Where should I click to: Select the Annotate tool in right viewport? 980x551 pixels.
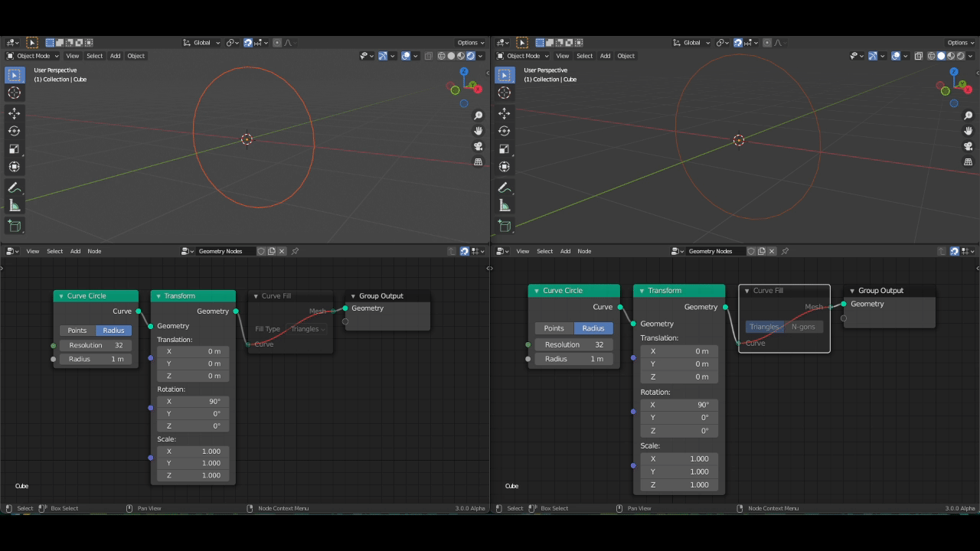click(x=504, y=187)
